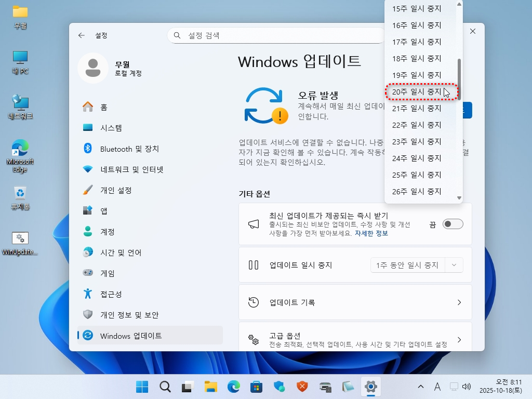532x399 pixels.
Task: Open Microsoft Store from the taskbar
Action: tap(257, 387)
